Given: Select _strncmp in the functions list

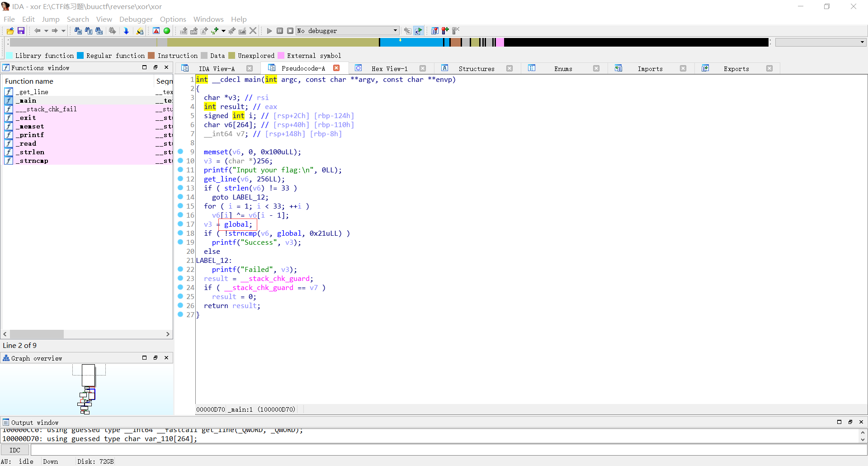Looking at the screenshot, I should (32, 161).
